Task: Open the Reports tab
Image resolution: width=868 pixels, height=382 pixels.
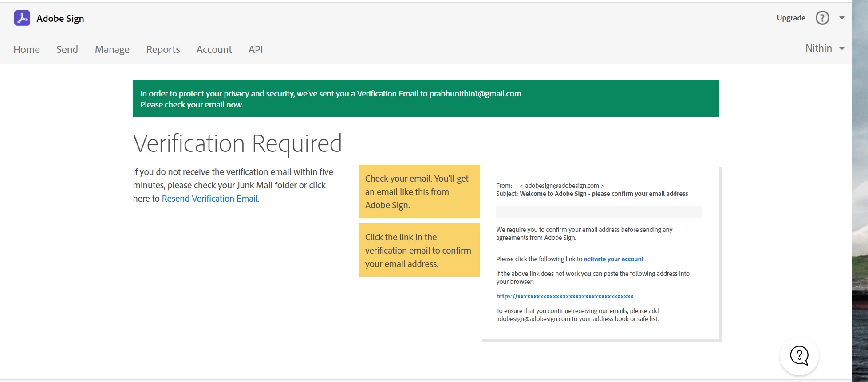Action: coord(163,49)
